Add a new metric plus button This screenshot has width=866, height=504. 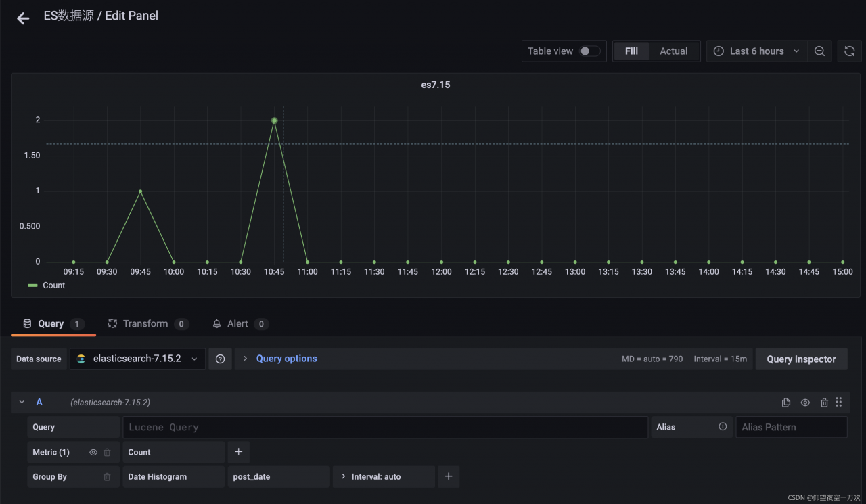click(239, 452)
